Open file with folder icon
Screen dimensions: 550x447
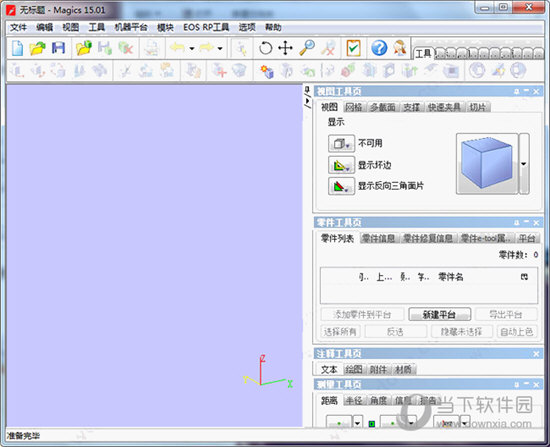pyautogui.click(x=38, y=48)
